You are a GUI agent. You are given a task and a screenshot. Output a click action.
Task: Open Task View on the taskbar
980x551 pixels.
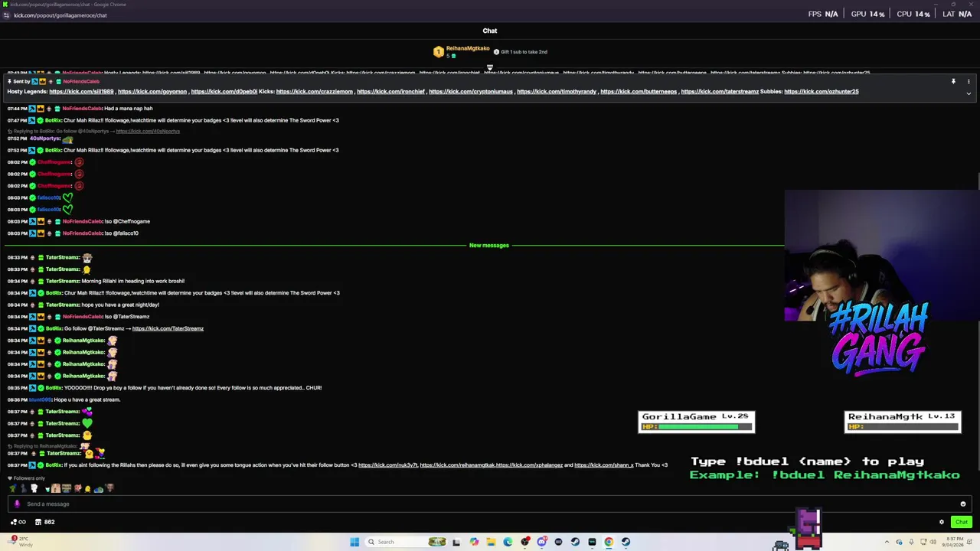pyautogui.click(x=456, y=542)
